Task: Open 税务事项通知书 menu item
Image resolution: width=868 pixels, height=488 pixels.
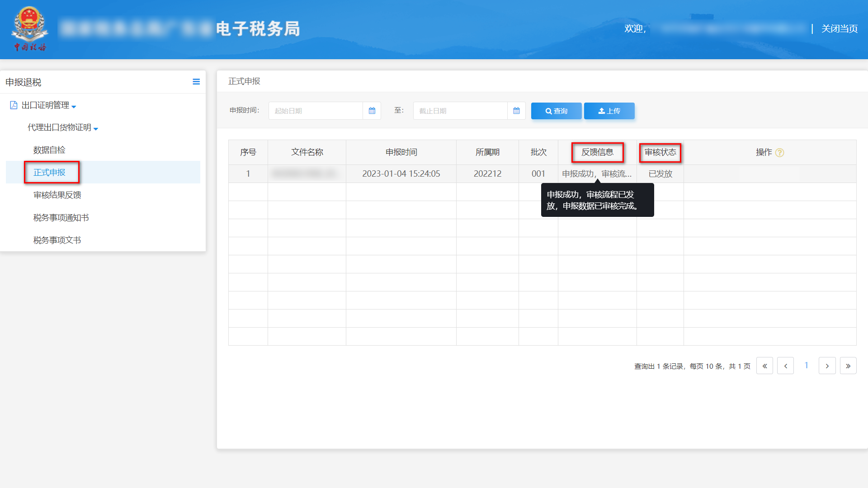Action: pos(61,218)
